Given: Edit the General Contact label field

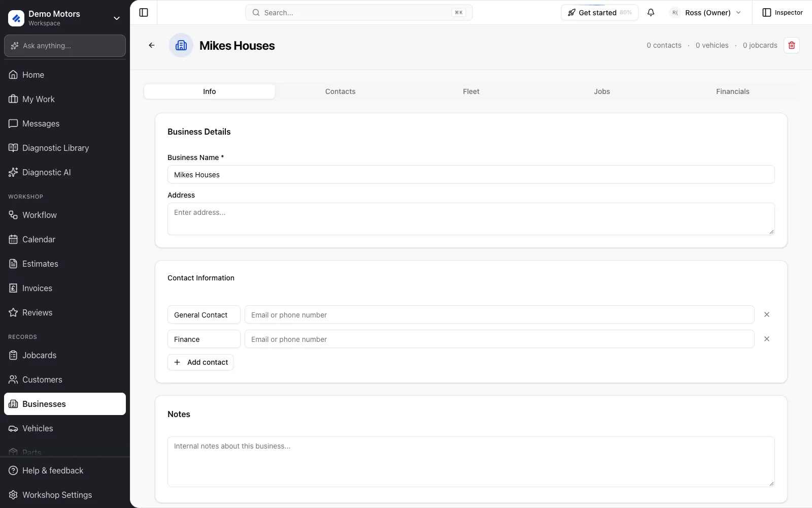Looking at the screenshot, I should tap(204, 314).
